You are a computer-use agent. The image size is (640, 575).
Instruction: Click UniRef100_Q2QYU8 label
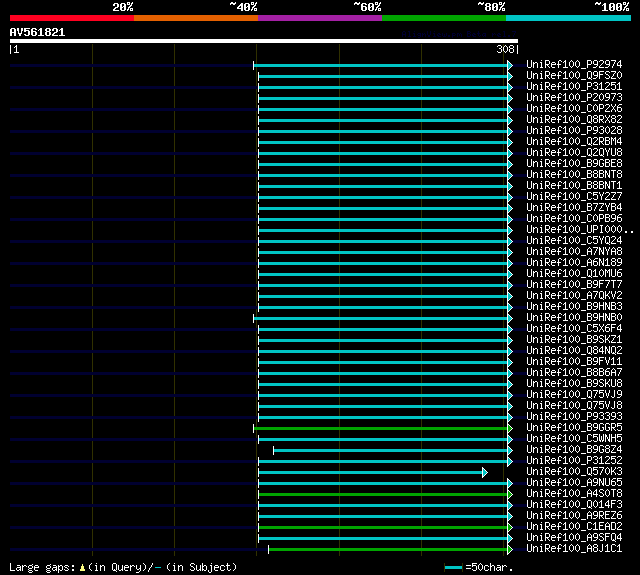click(x=574, y=153)
